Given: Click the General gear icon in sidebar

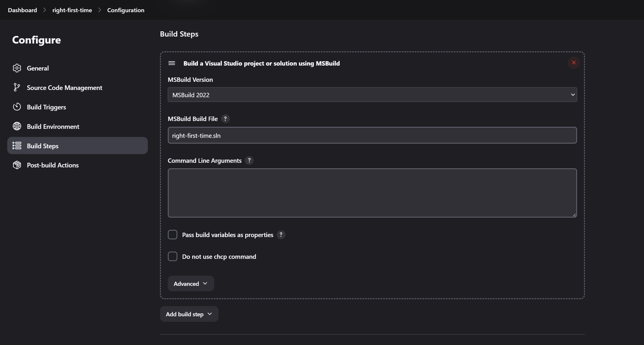Looking at the screenshot, I should pos(17,68).
